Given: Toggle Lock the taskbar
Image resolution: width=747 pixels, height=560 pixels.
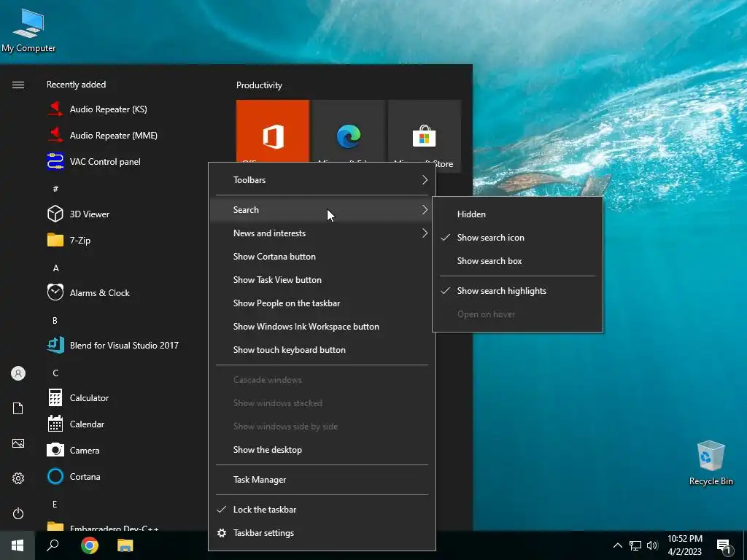Looking at the screenshot, I should [322, 510].
